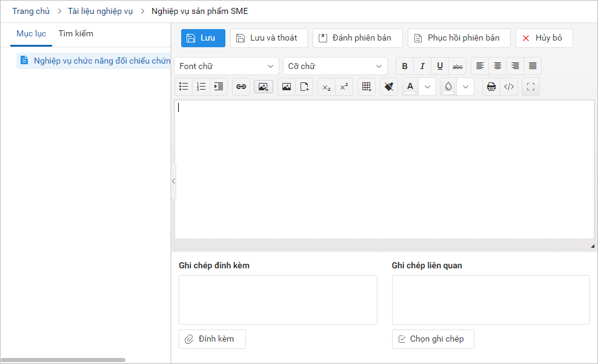Viewport: 598px width, 364px height.
Task: Switch to the Mục lục tab
Action: pyautogui.click(x=32, y=33)
